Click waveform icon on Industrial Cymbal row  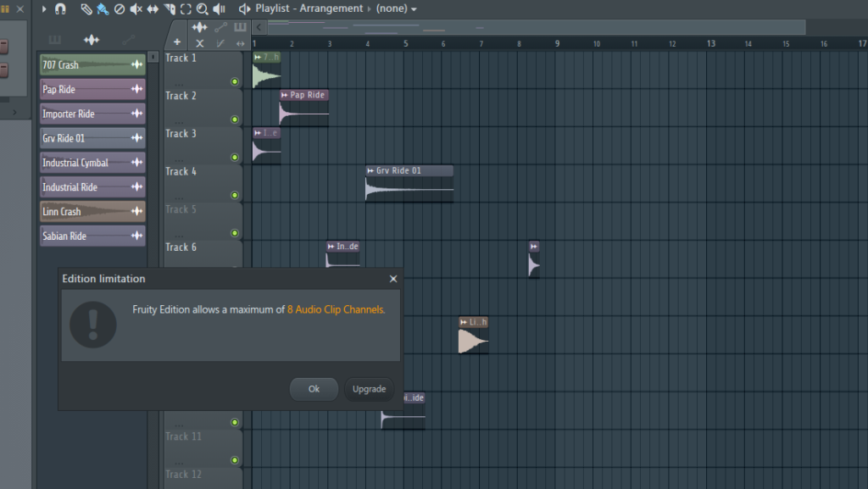click(136, 163)
